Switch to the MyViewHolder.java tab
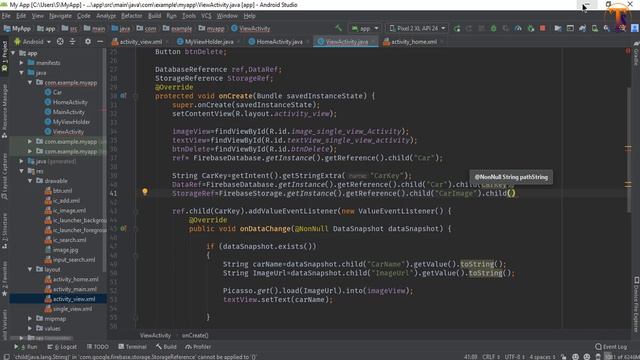Viewport: 640px width, 360px height. (x=209, y=42)
